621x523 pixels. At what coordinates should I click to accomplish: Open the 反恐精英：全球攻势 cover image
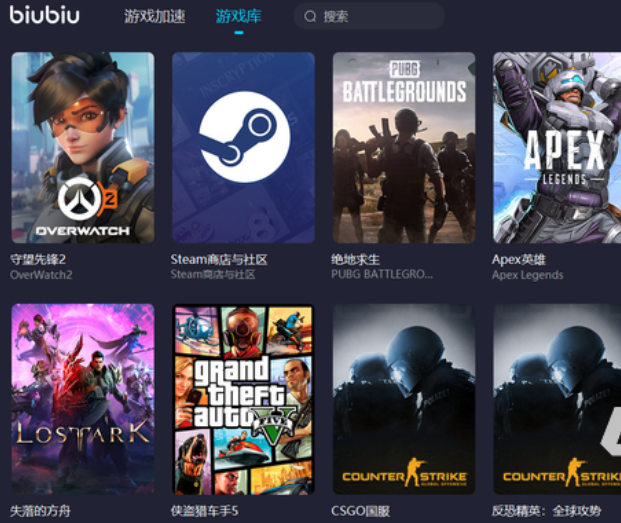click(557, 399)
